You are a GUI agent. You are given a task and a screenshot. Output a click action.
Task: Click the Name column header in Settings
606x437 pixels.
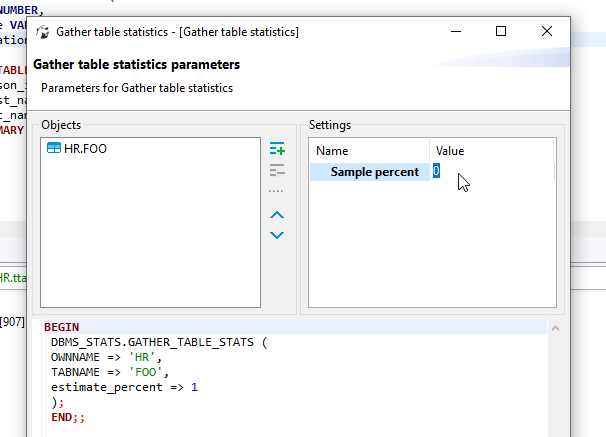point(369,151)
